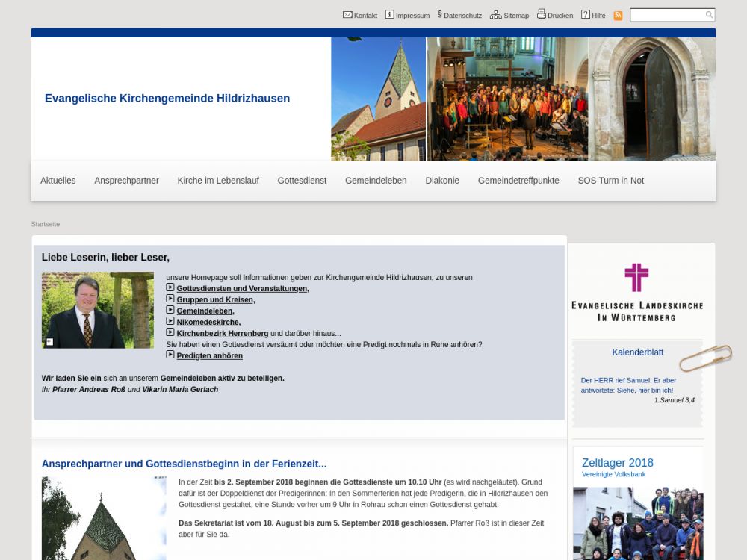The width and height of the screenshot is (747, 560).
Task: Open SOS Turm in Not menu
Action: point(610,181)
